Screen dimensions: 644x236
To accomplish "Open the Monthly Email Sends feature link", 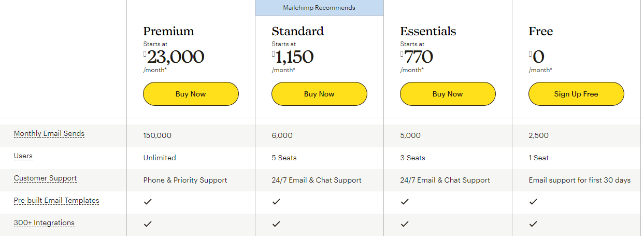I will (49, 134).
